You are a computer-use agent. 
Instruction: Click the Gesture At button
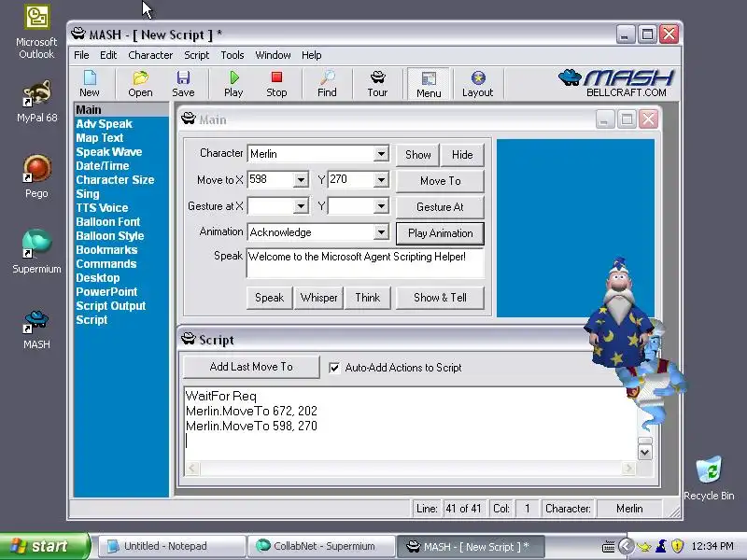click(x=440, y=207)
